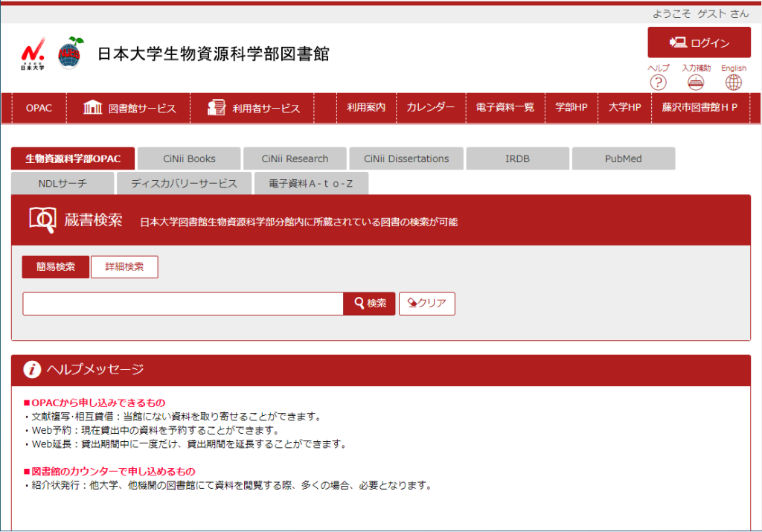762x532 pixels.
Task: Open the 図書館サービス menu
Action: point(129,108)
